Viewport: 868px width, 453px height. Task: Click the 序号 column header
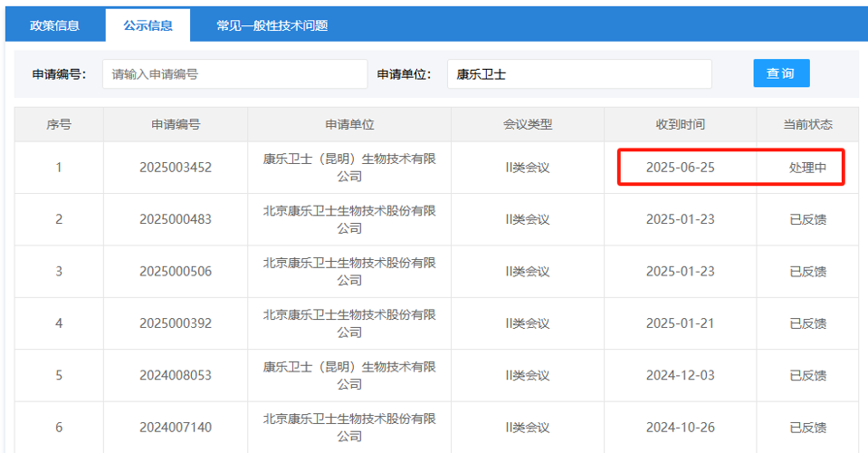pos(59,125)
